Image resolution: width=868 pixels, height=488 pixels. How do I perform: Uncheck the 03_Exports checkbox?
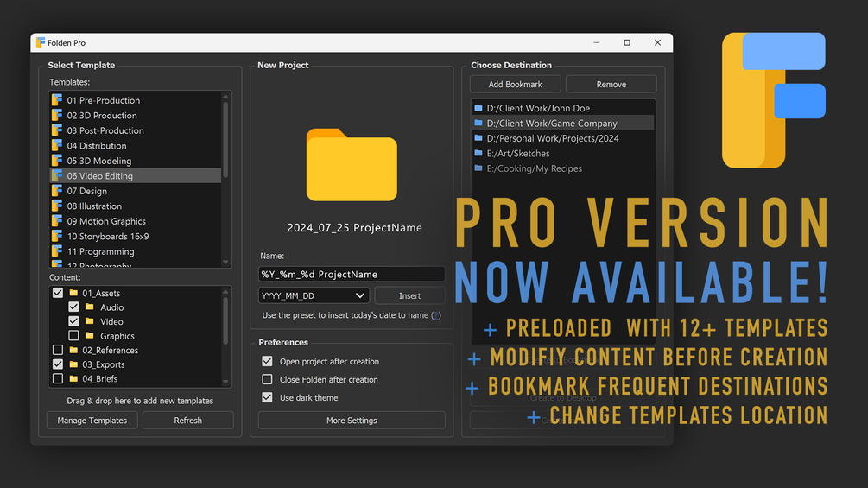[58, 364]
